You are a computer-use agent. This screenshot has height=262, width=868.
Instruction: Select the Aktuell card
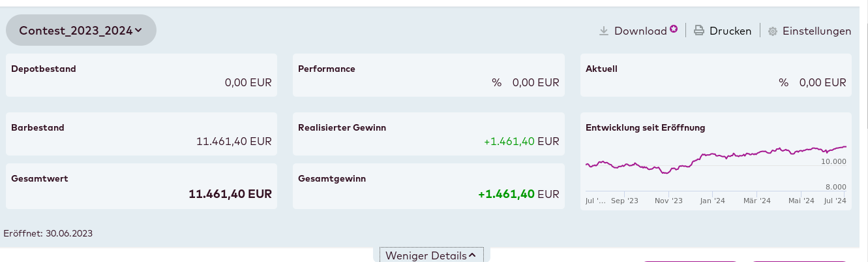pos(715,75)
